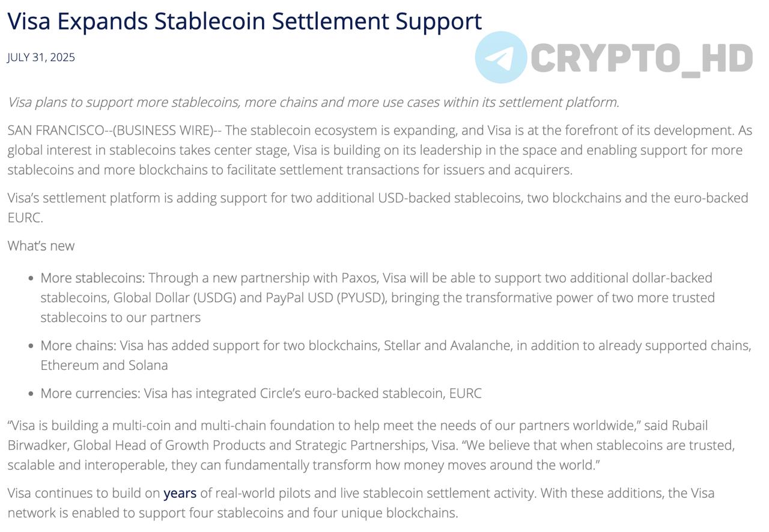Click the bullet dot before More currencies

click(x=31, y=394)
